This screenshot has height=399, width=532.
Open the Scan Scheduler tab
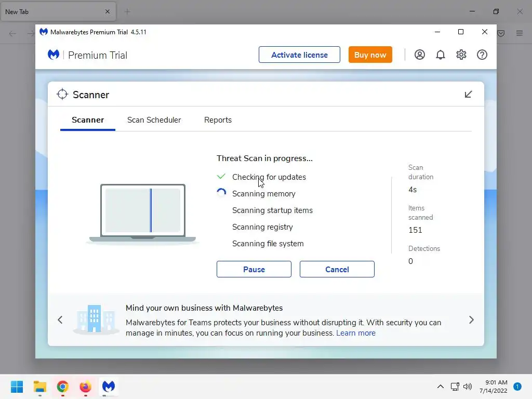(154, 120)
